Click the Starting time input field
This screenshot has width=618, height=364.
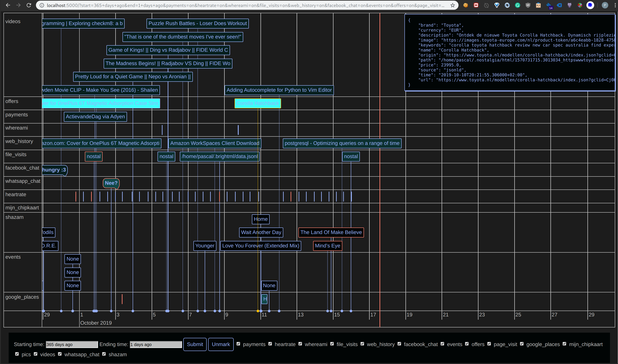click(72, 344)
